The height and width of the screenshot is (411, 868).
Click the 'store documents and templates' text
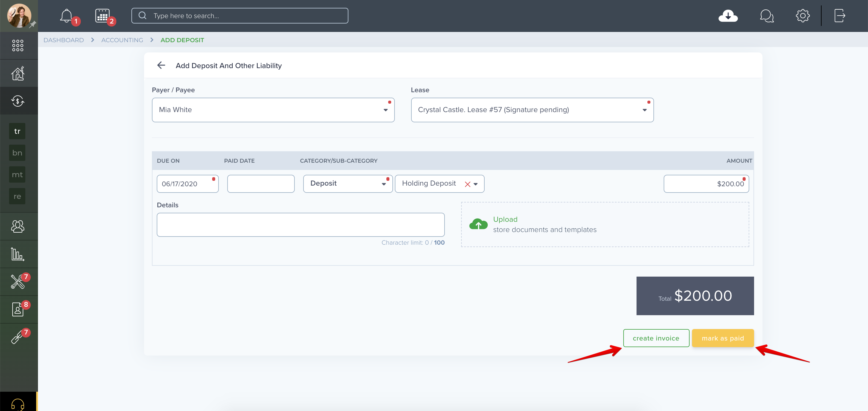[x=545, y=230]
